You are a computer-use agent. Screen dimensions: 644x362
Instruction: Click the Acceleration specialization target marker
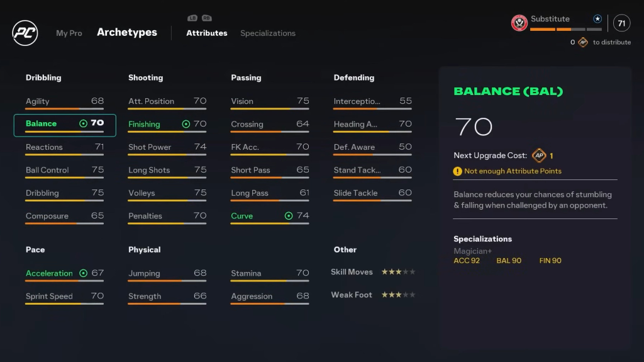tap(83, 273)
